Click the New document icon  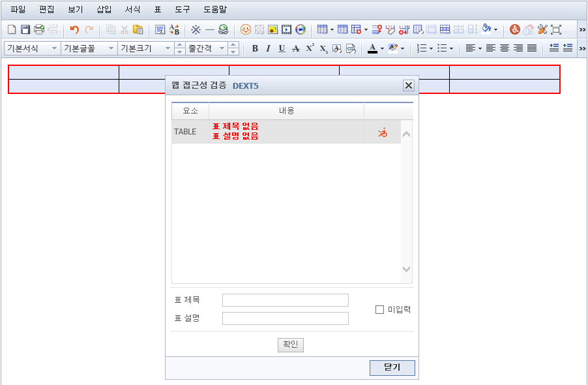click(x=12, y=29)
